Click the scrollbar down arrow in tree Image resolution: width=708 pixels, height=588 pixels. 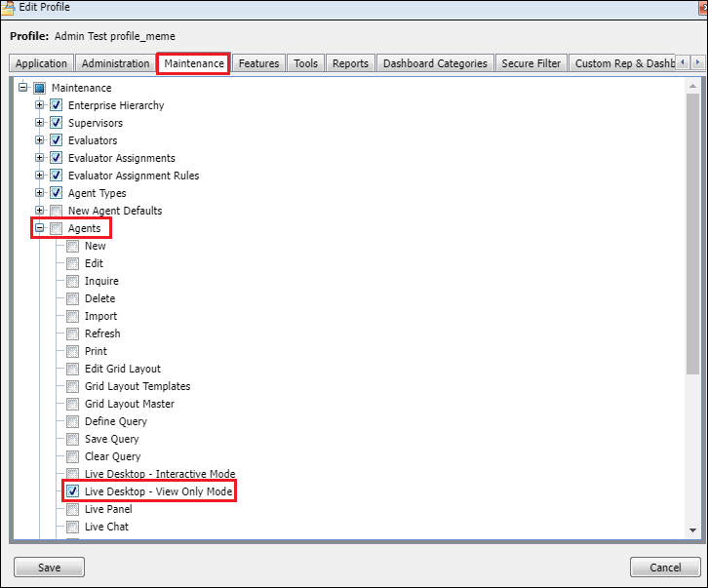[692, 529]
